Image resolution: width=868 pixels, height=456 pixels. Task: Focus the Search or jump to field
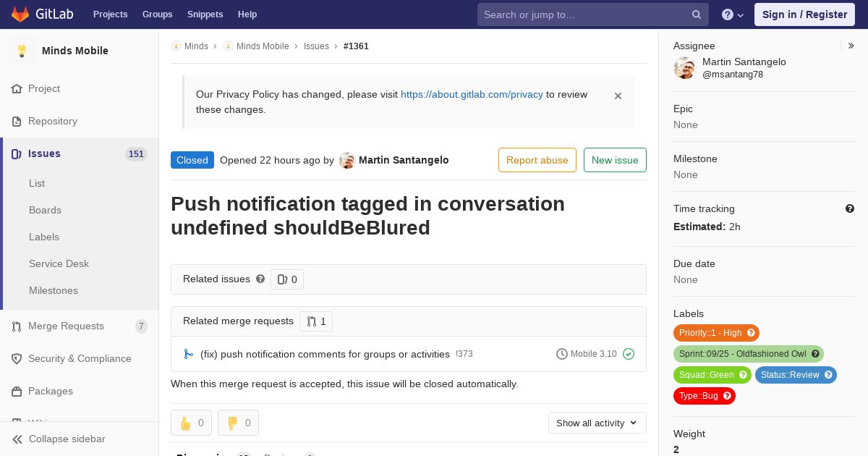586,14
